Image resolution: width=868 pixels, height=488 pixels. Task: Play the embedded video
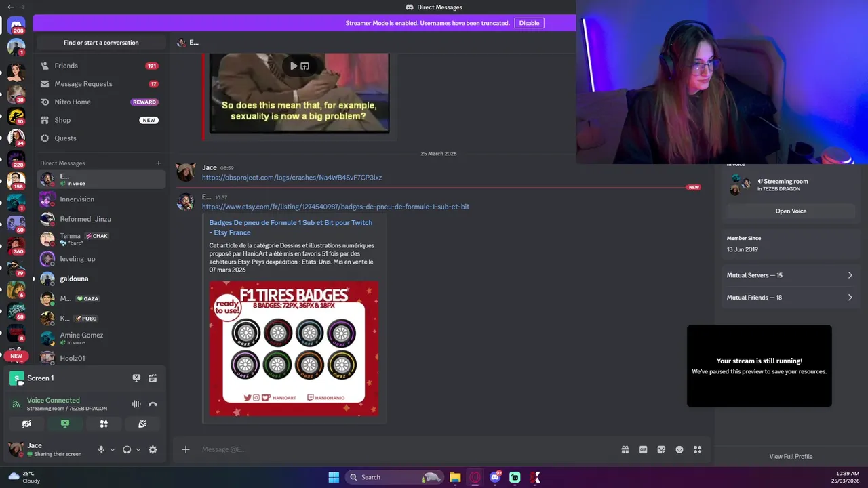(x=293, y=66)
